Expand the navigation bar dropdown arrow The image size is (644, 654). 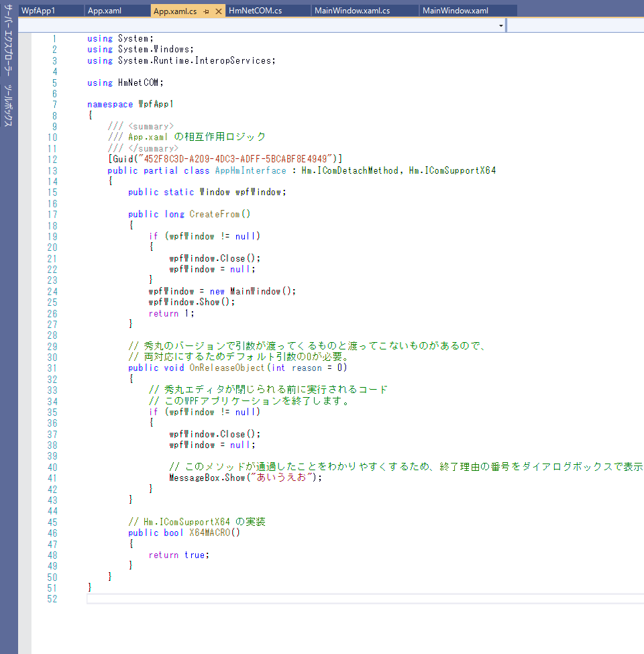click(501, 25)
